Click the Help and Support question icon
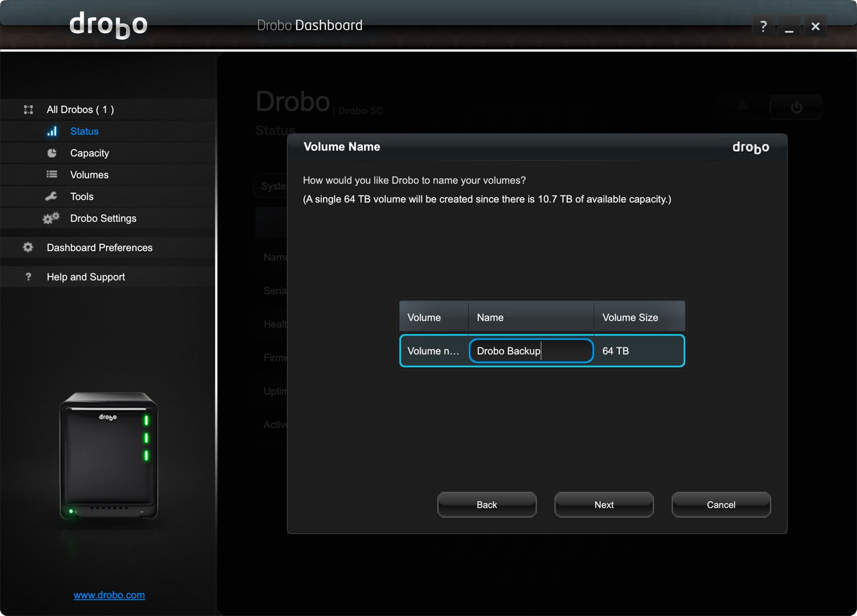 click(x=28, y=277)
